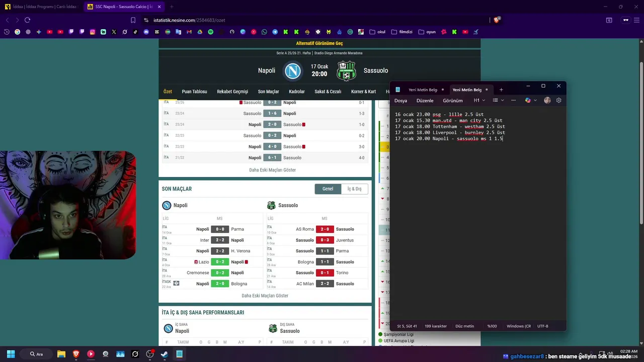The image size is (644, 362).
Task: Click the Notepad line 'Napoli - sassuolo ms 1 1.5'
Action: pos(467,138)
